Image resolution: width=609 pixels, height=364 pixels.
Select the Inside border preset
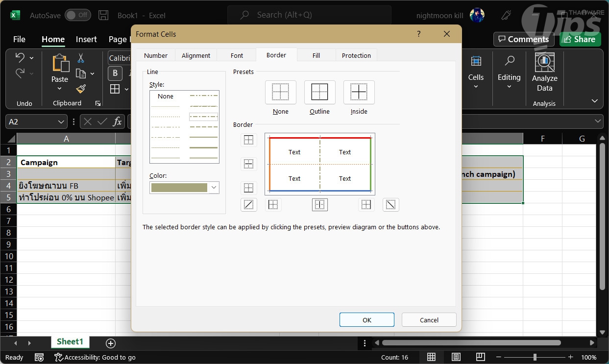pos(359,92)
